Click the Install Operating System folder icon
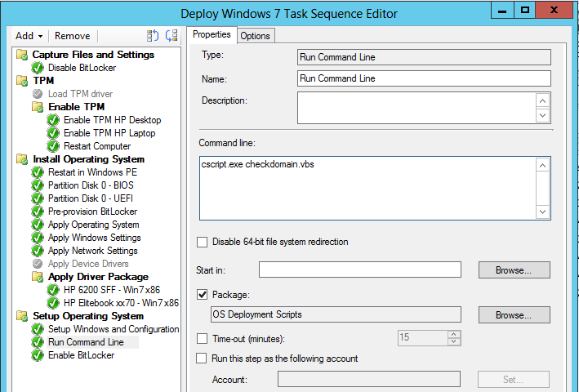Screen dimensions: 579x392 click(22, 159)
